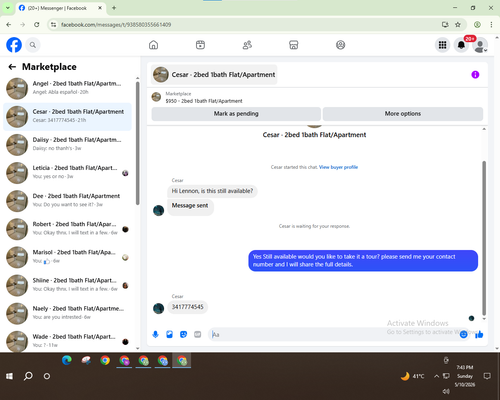Open Chrome three-dot menu
The height and width of the screenshot is (400, 500).
(491, 25)
